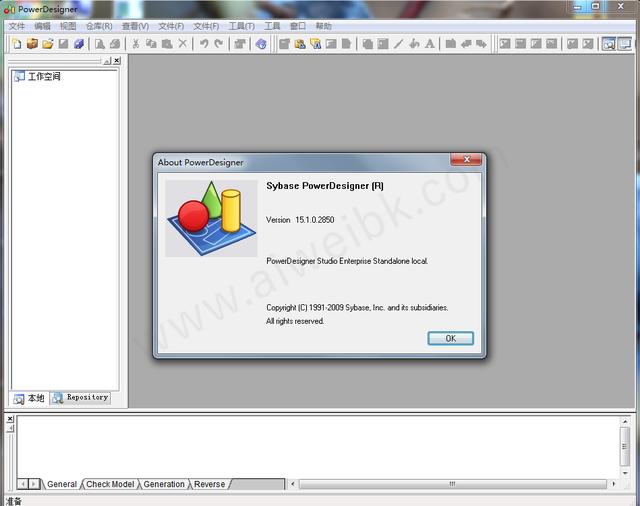Viewport: 640px width, 506px height.
Task: Click the brown box project icon
Action: click(32, 44)
